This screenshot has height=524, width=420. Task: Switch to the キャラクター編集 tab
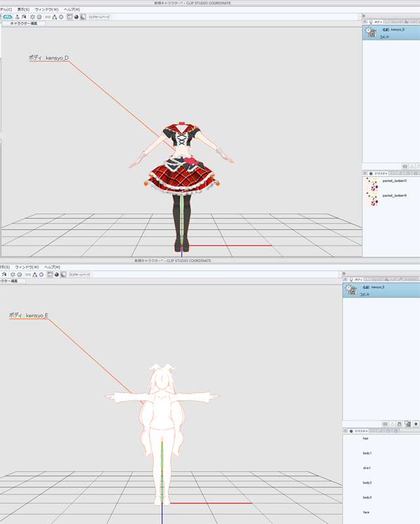click(x=24, y=23)
